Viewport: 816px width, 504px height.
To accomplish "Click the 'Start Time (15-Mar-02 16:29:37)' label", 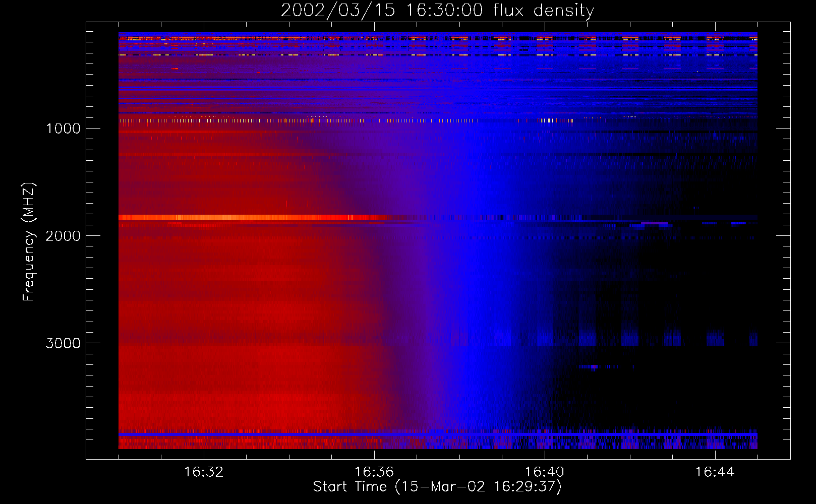I will pyautogui.click(x=437, y=487).
